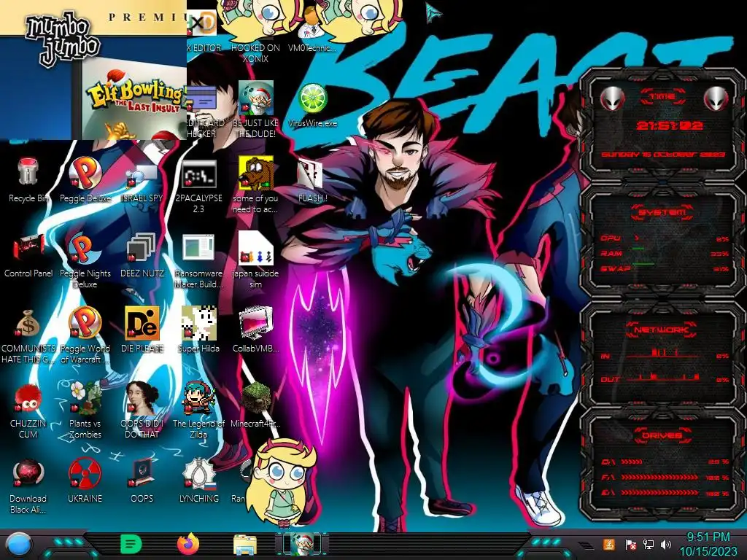747x560 pixels.
Task: Click the Mumbo Jumbo logo
Action: 63,39
